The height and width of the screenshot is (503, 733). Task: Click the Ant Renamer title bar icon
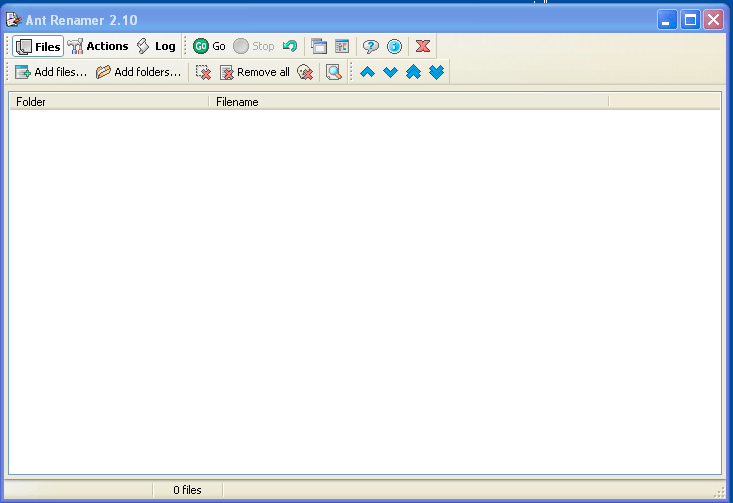(x=14, y=20)
